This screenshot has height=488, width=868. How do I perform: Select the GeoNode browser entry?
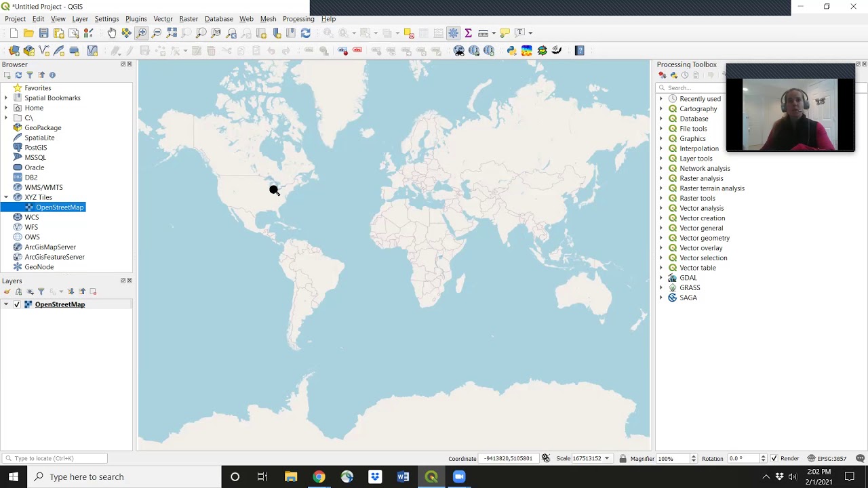(x=39, y=267)
